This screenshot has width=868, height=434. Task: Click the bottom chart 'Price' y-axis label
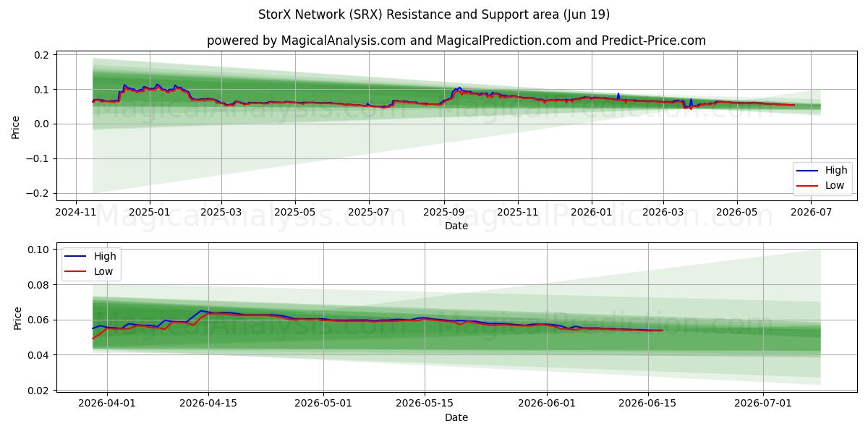16,318
